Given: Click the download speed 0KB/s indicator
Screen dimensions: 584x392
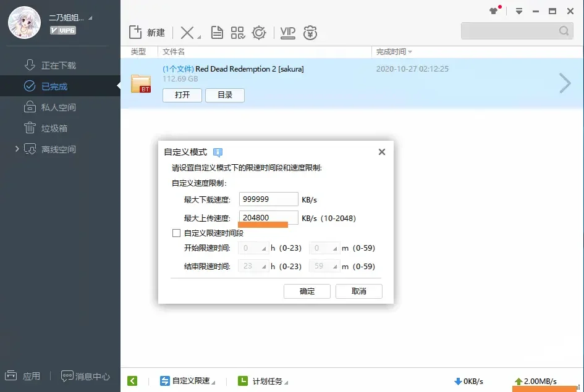Looking at the screenshot, I should [x=468, y=382].
